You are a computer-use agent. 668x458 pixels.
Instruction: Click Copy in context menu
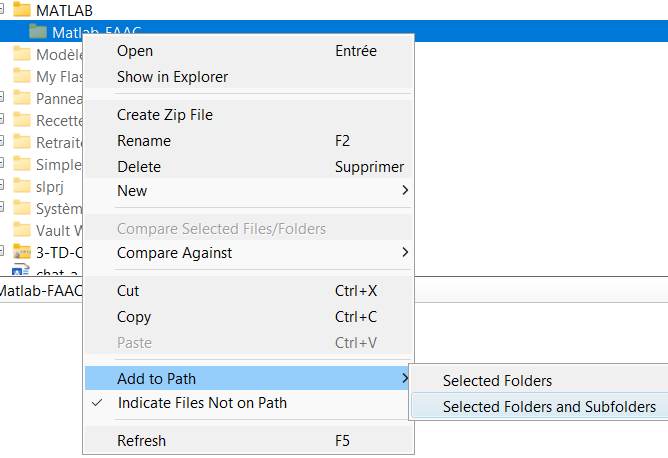pyautogui.click(x=134, y=317)
